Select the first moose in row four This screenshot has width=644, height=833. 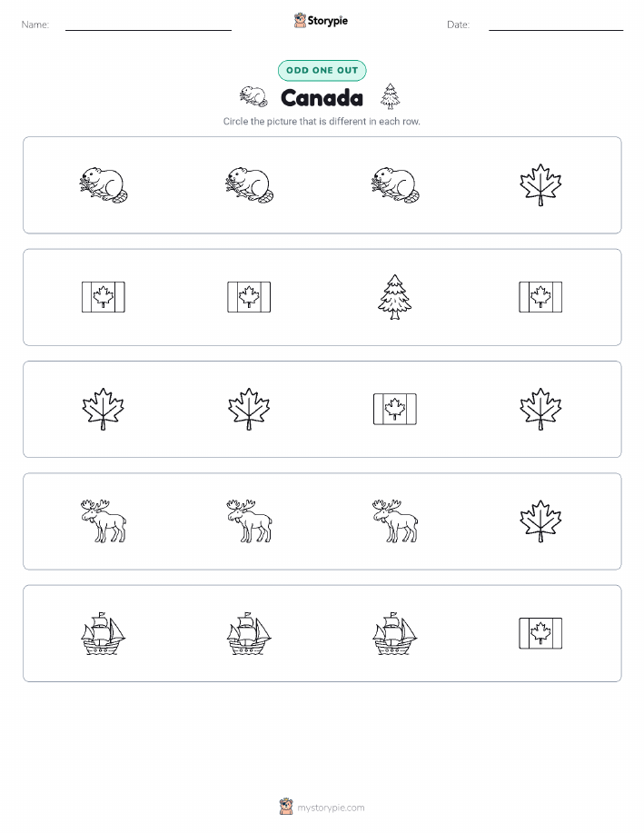[x=104, y=521]
